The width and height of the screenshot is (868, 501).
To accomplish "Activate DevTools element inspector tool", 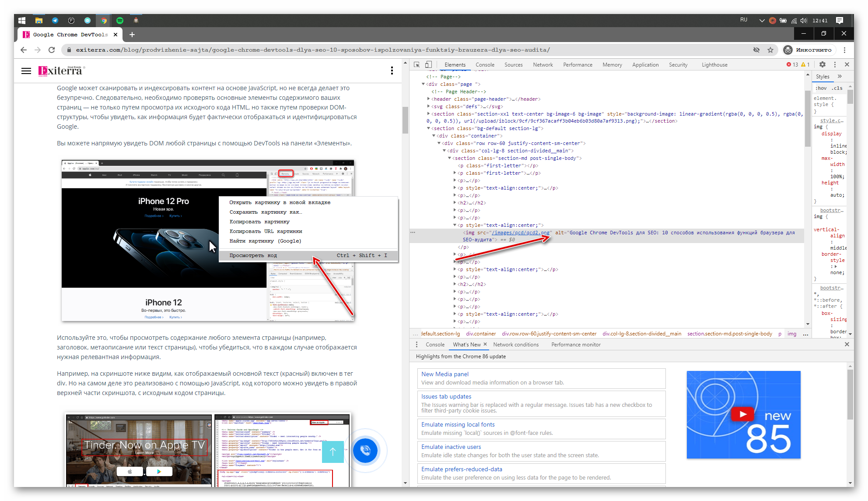I will 417,64.
